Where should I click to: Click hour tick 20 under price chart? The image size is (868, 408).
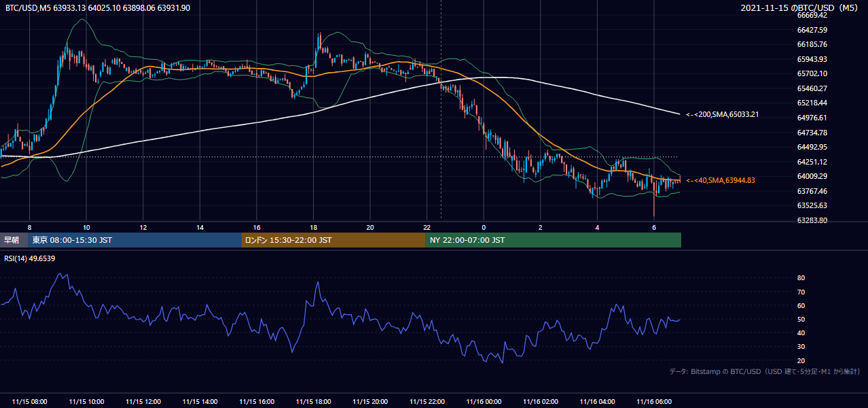[370, 227]
